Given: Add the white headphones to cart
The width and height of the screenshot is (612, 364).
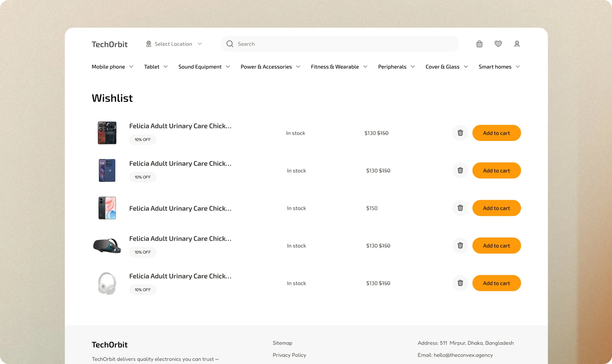Looking at the screenshot, I should pos(496,283).
